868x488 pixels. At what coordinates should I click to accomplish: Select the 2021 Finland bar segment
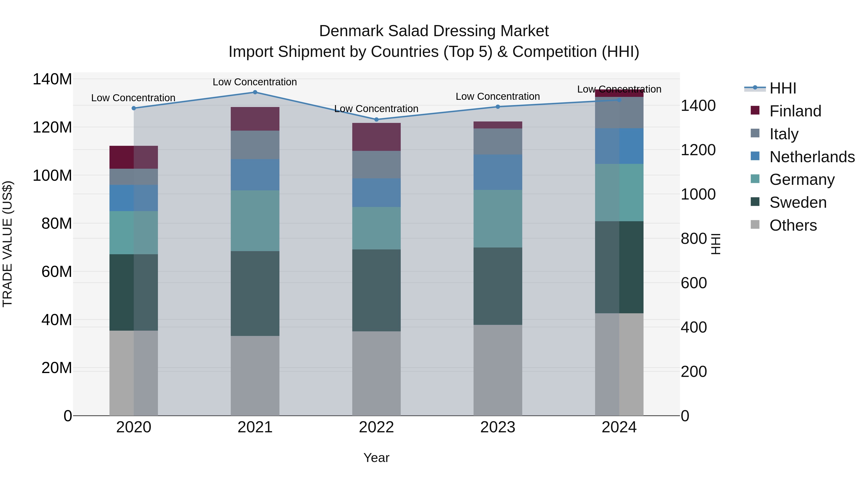(x=255, y=119)
